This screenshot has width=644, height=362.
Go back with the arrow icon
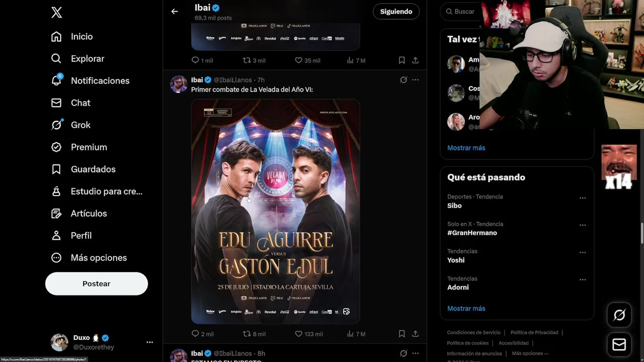tap(175, 12)
